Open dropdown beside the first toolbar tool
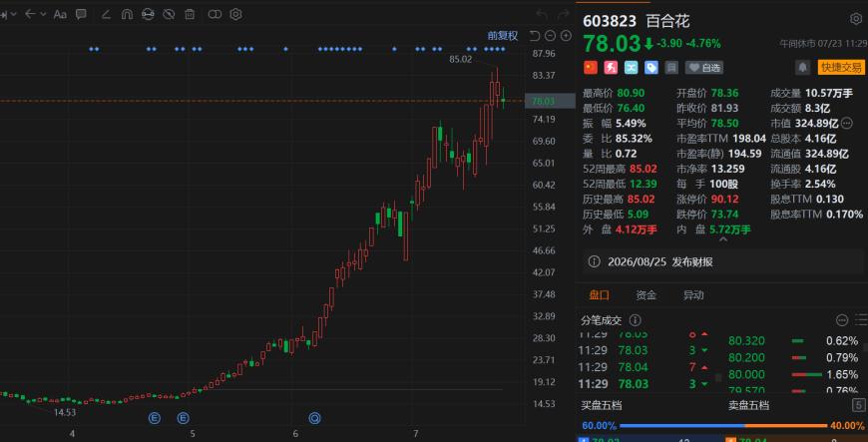Screen dimensions: 868x442 [14, 14]
